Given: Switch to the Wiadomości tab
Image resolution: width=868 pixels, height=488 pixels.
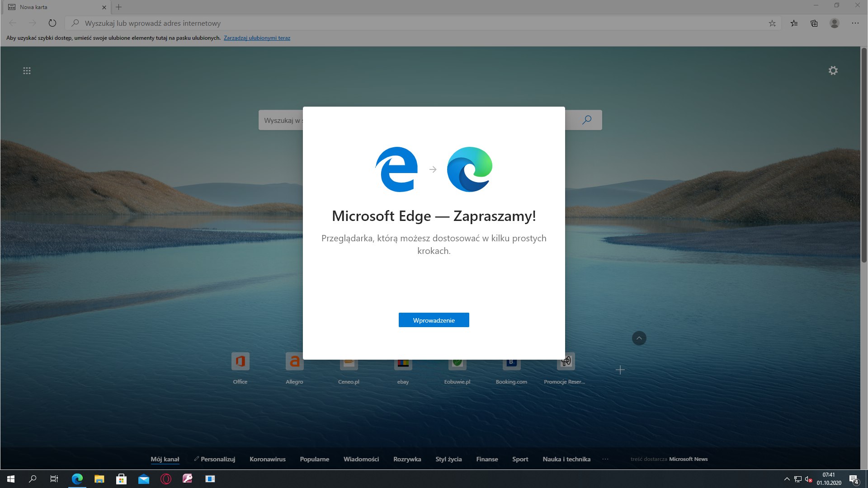Looking at the screenshot, I should click(361, 459).
